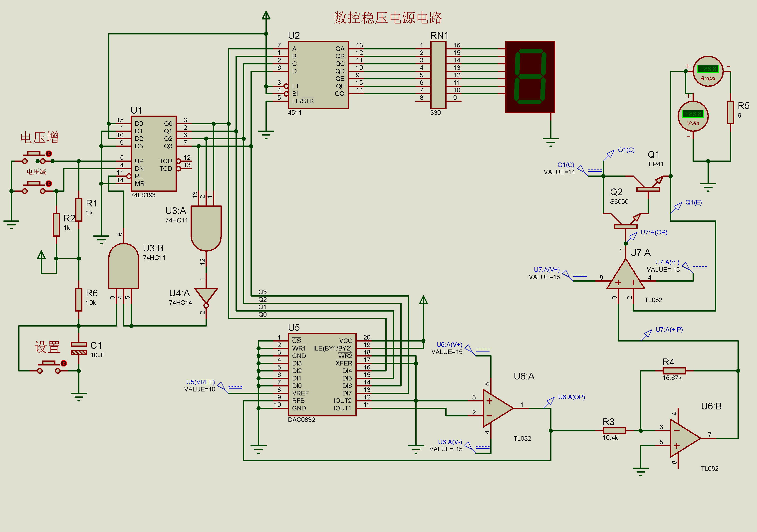Image resolution: width=757 pixels, height=532 pixels.
Task: Click the power terminal arrow above U2
Action: pyautogui.click(x=266, y=15)
